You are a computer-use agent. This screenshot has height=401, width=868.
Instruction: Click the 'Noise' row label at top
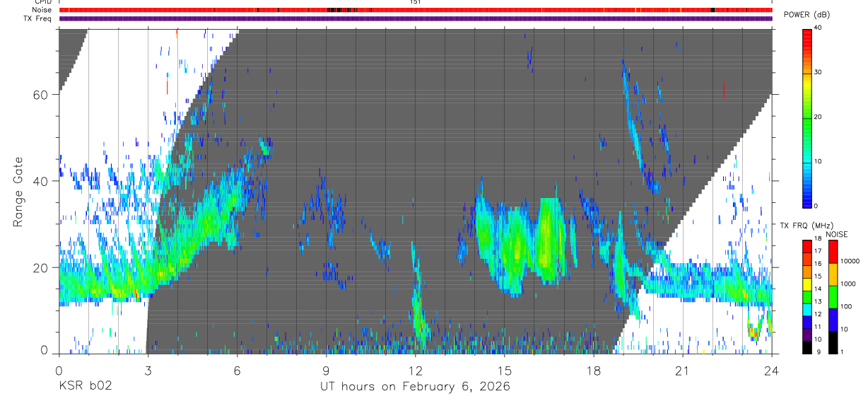42,10
